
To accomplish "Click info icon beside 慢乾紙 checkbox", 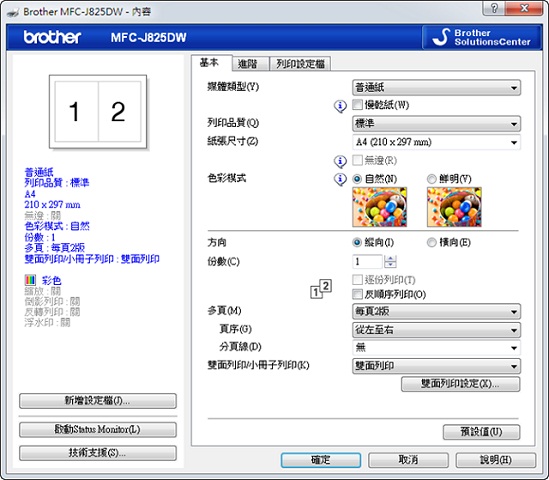I will pos(340,106).
